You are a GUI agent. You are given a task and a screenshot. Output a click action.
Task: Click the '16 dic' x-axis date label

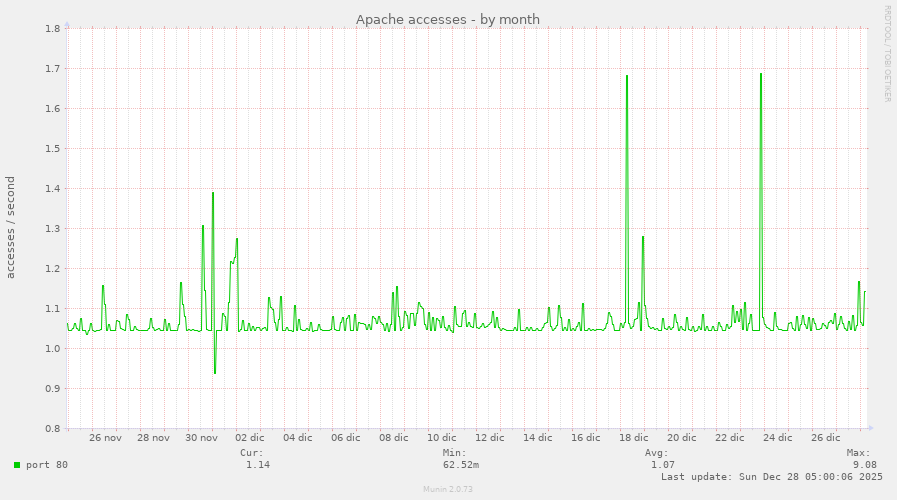(586, 438)
